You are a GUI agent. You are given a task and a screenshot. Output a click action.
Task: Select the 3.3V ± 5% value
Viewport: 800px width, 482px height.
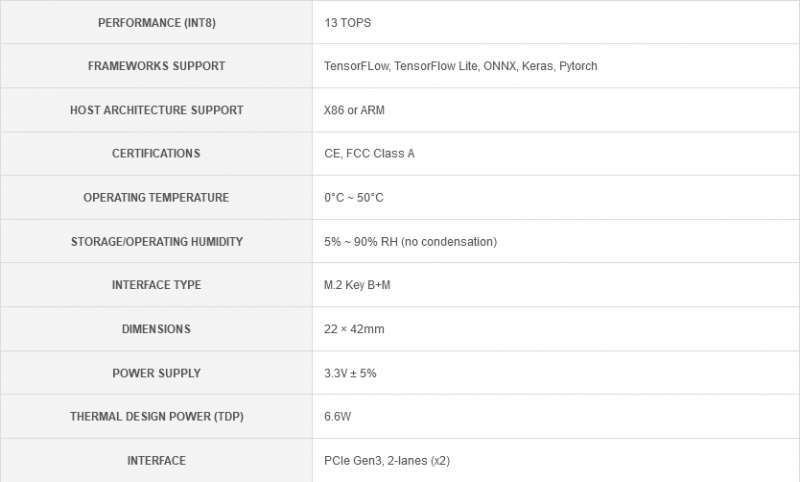[x=350, y=373]
